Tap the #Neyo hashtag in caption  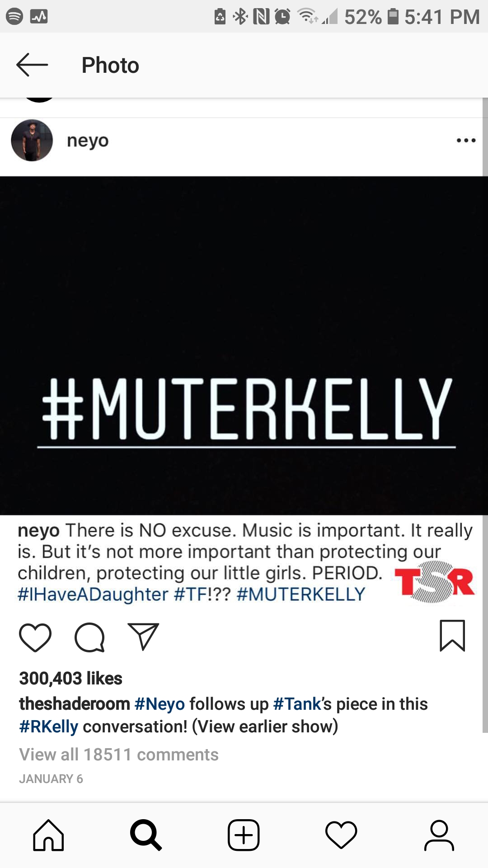160,704
